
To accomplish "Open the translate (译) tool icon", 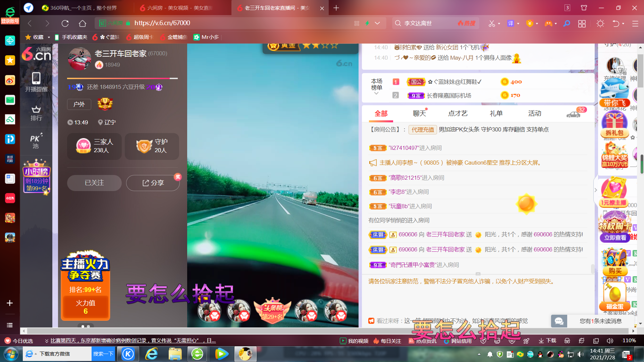I will point(511,23).
